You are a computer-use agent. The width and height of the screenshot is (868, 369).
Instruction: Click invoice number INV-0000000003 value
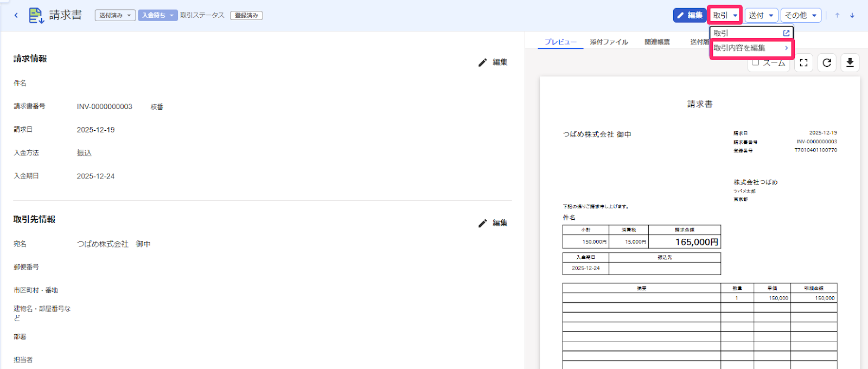[x=105, y=106]
